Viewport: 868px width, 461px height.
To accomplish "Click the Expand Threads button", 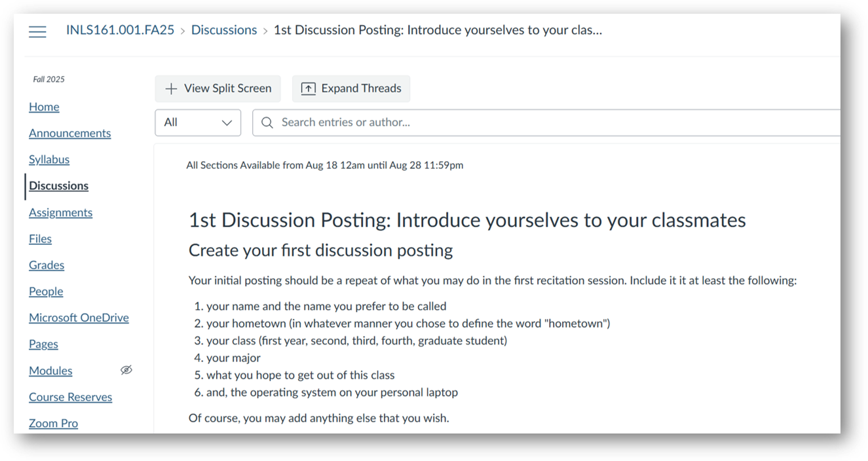I will point(350,88).
